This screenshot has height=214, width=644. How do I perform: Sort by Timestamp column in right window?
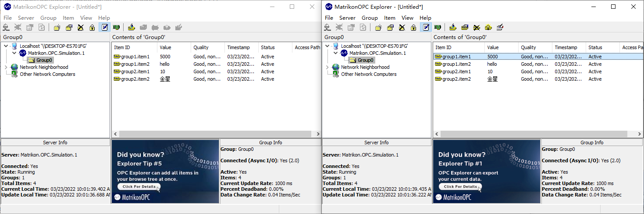pyautogui.click(x=569, y=47)
